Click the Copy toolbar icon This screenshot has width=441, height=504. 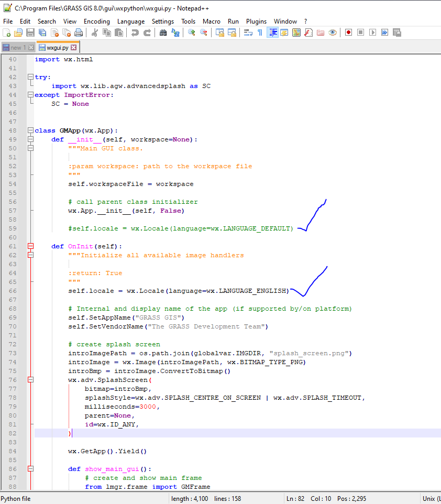click(107, 32)
